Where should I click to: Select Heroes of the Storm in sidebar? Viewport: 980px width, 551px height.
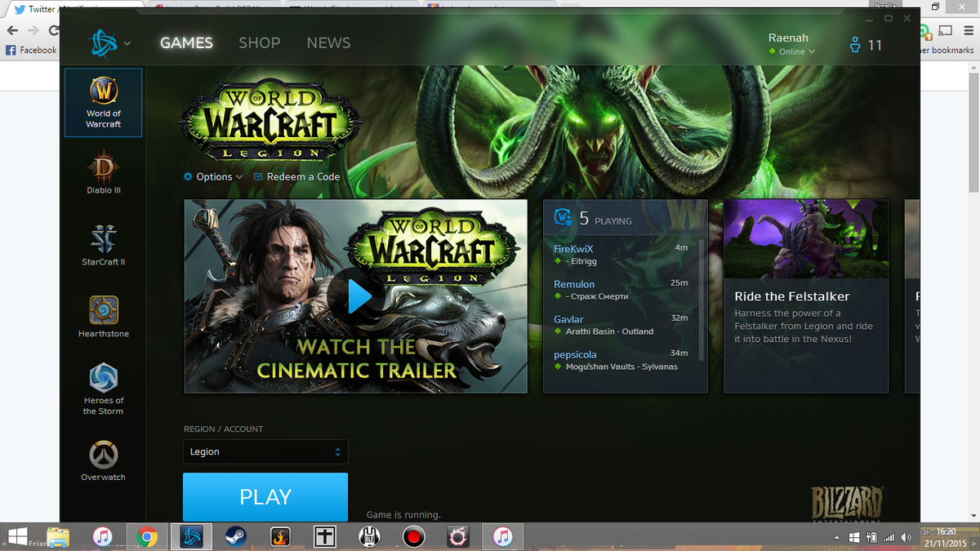pos(104,389)
